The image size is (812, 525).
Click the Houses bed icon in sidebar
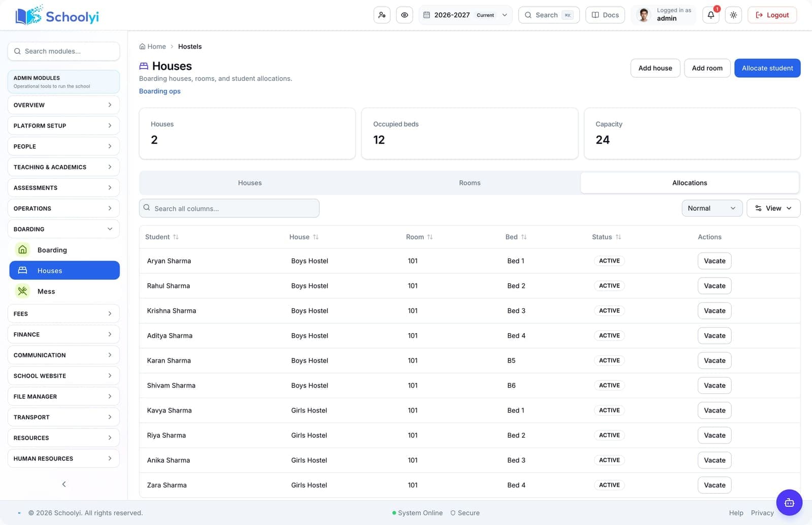pos(22,271)
